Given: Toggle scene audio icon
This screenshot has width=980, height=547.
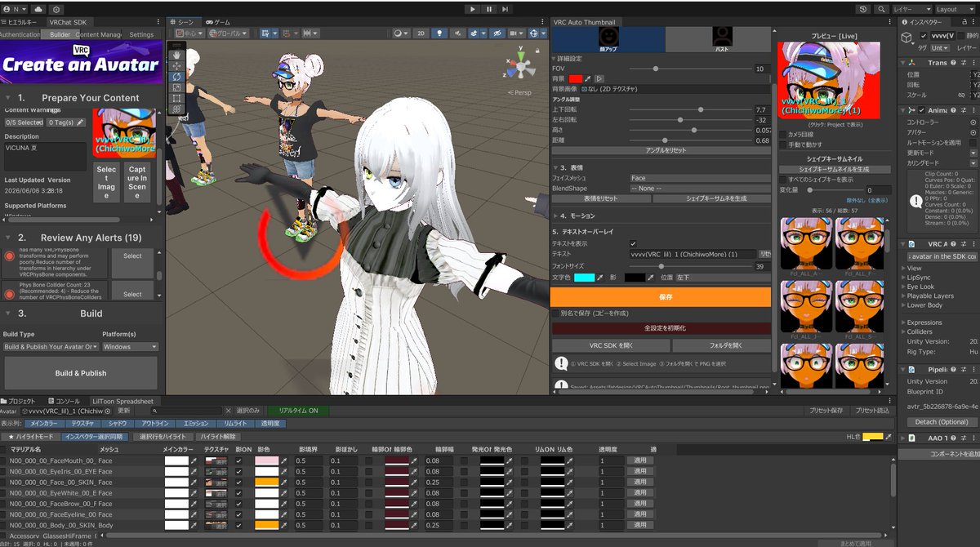Looking at the screenshot, I should tap(459, 33).
